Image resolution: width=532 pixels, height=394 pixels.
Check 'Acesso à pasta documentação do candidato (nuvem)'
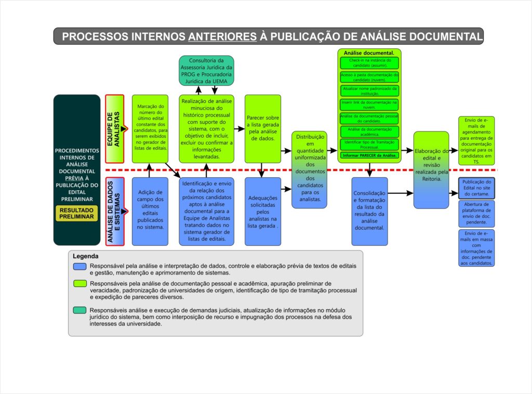click(369, 76)
